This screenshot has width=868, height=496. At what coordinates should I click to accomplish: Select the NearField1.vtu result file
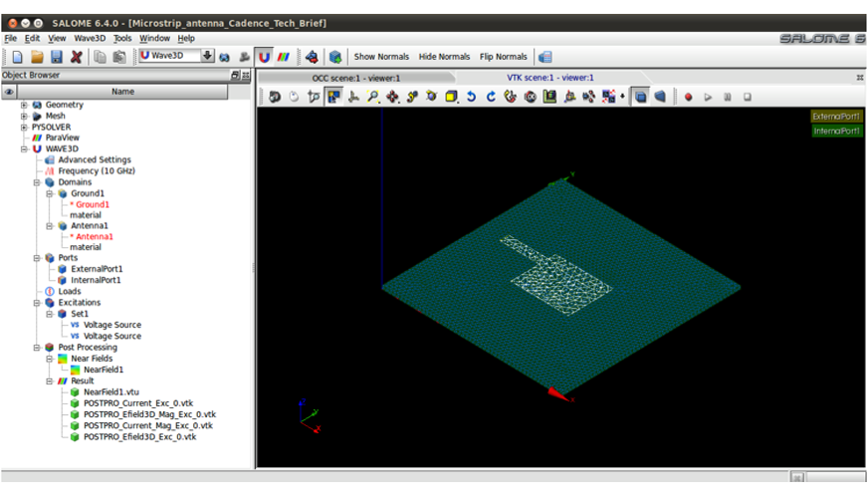click(x=110, y=392)
